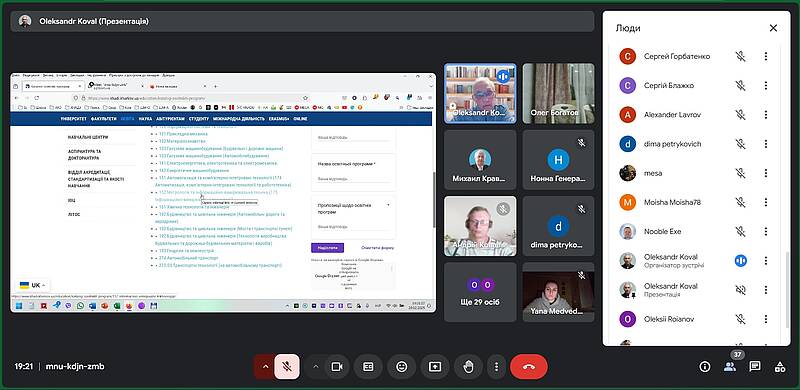Expand video settings chevron beside camera

tap(315, 367)
